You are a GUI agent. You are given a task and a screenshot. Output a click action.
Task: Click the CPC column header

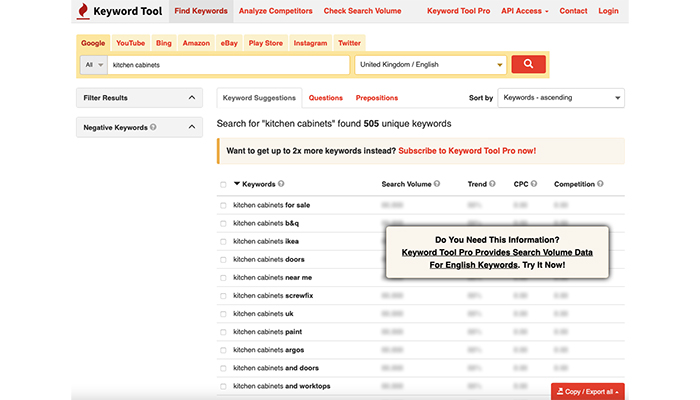tap(521, 184)
